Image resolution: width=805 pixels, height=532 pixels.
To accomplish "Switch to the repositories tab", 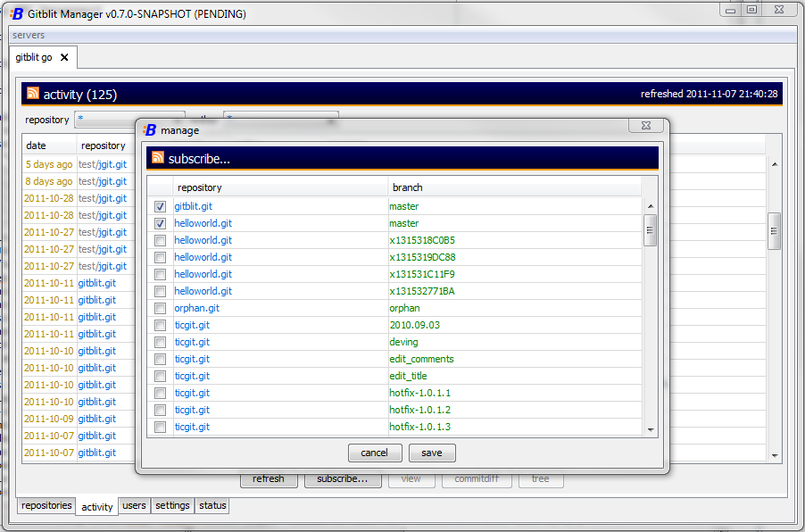I will coord(46,505).
